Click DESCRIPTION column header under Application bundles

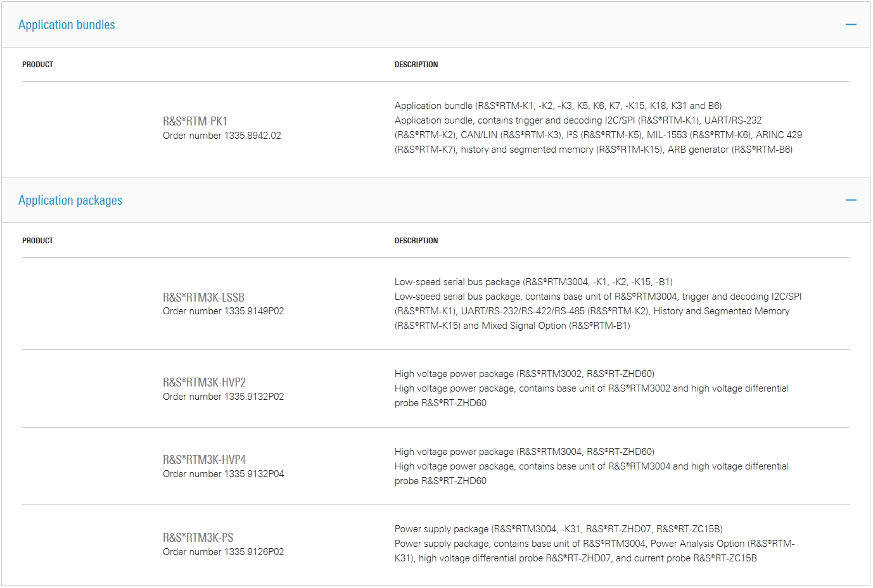pos(416,65)
